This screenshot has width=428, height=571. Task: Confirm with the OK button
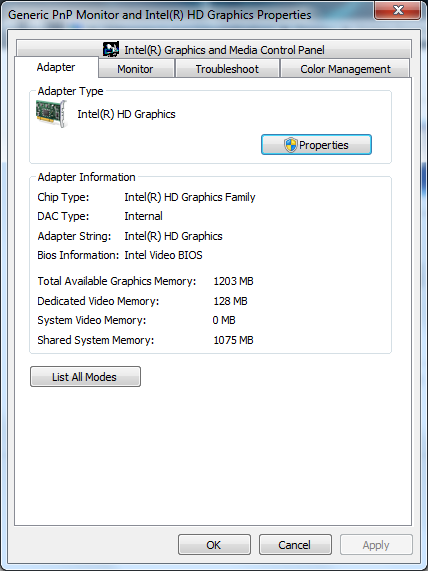pyautogui.click(x=214, y=545)
